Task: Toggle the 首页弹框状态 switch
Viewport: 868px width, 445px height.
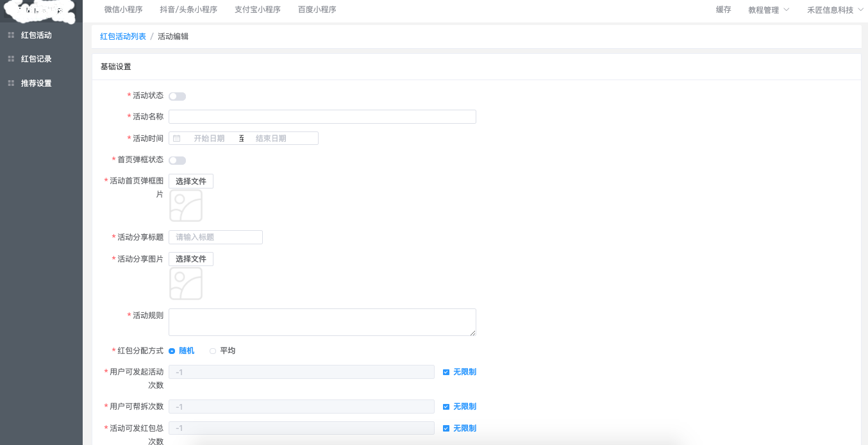Action: [178, 160]
